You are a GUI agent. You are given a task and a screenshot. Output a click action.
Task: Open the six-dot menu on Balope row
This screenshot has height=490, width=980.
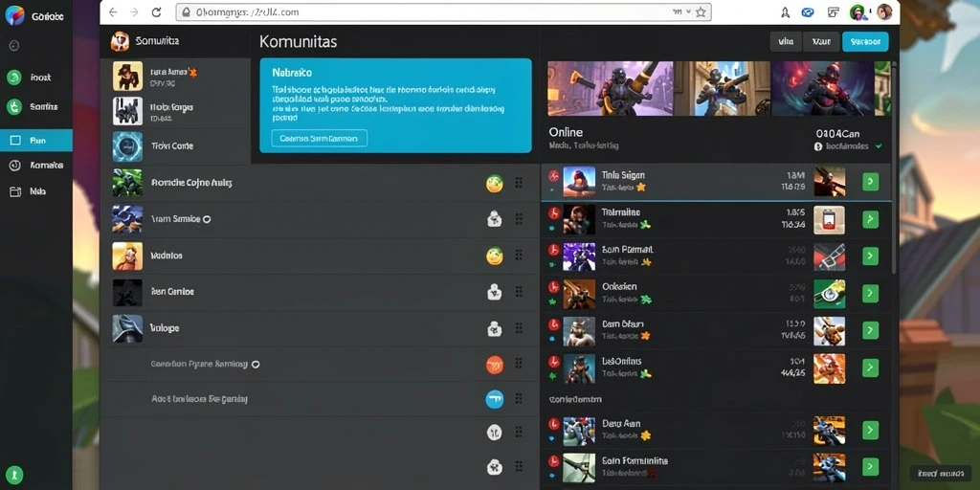click(519, 328)
